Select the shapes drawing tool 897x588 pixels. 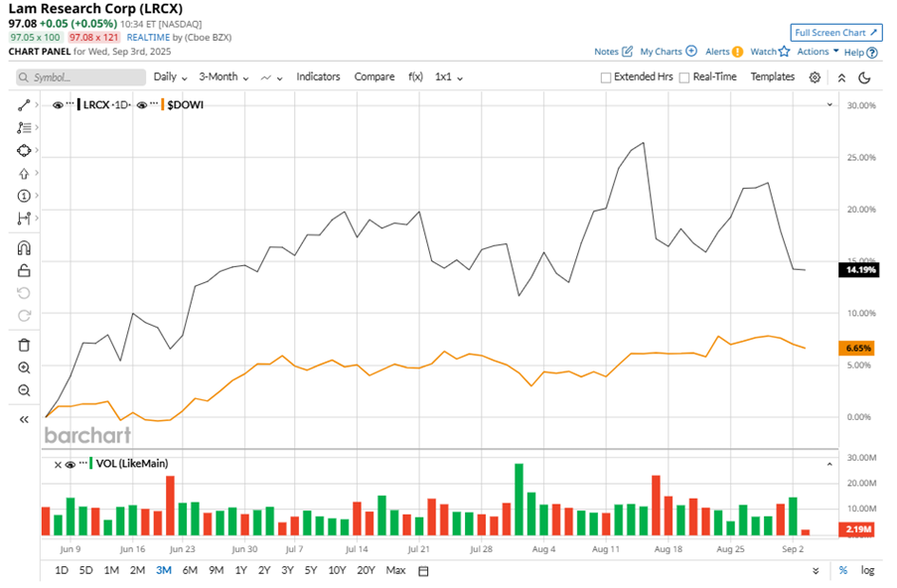click(24, 150)
